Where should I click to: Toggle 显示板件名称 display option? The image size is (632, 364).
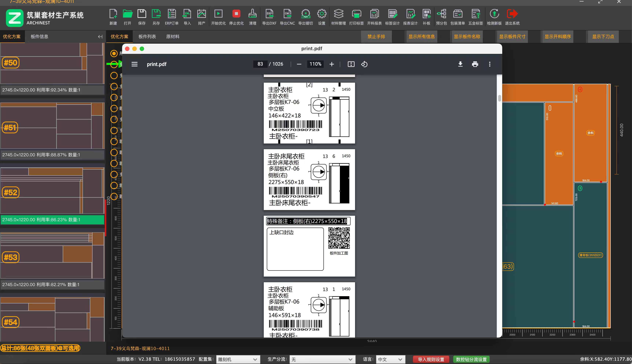(467, 37)
